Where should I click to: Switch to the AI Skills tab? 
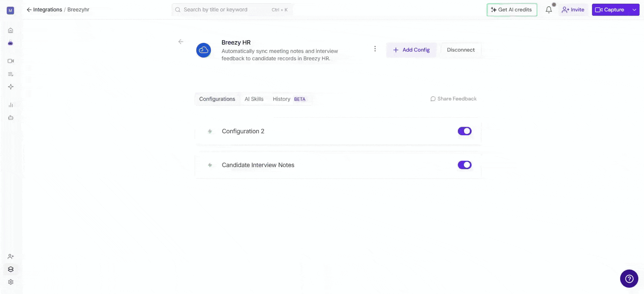[254, 99]
